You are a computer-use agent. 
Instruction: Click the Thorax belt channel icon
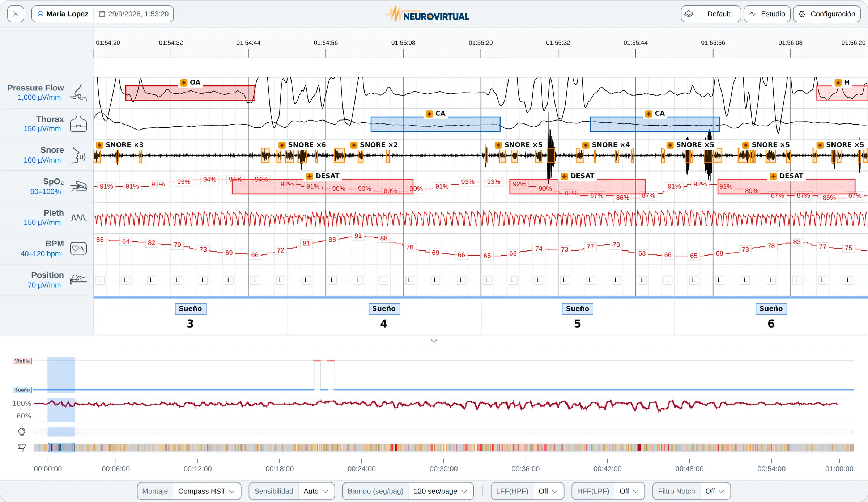click(78, 124)
